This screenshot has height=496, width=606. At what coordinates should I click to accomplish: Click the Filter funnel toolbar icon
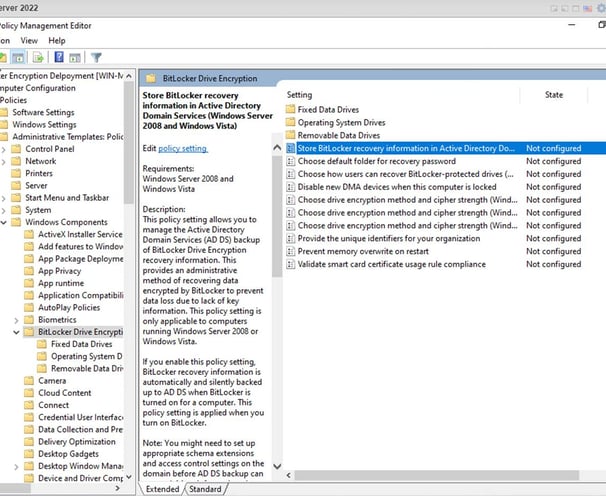pos(96,58)
